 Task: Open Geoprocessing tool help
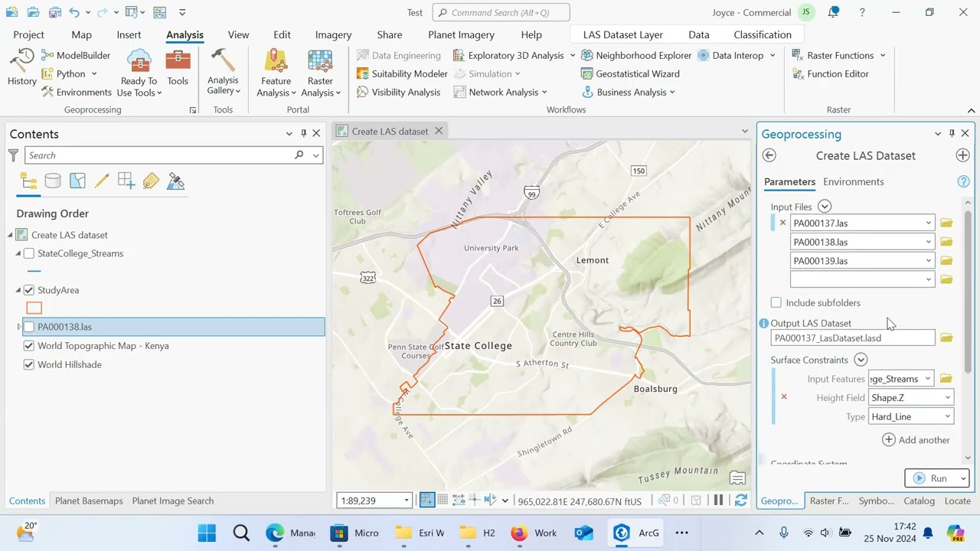pyautogui.click(x=963, y=181)
